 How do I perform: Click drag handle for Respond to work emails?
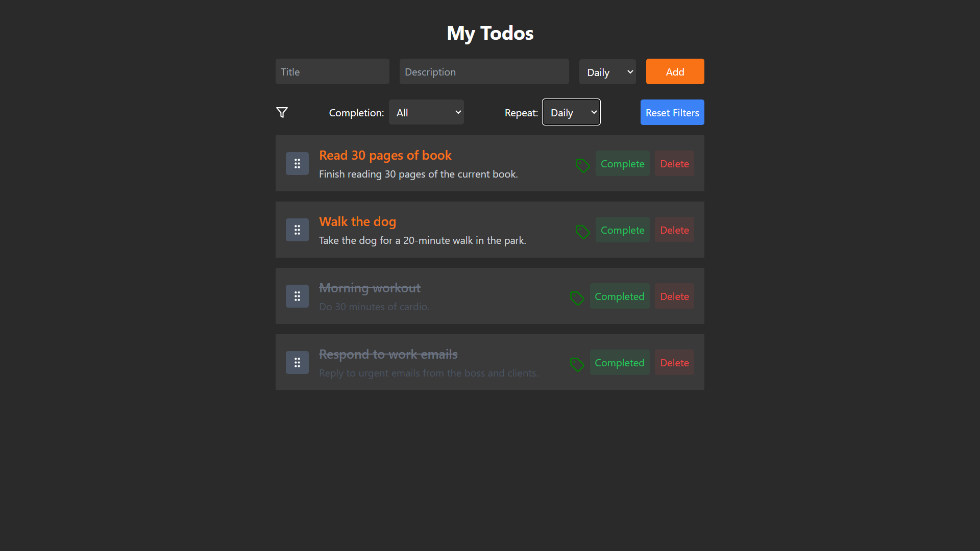tap(297, 362)
